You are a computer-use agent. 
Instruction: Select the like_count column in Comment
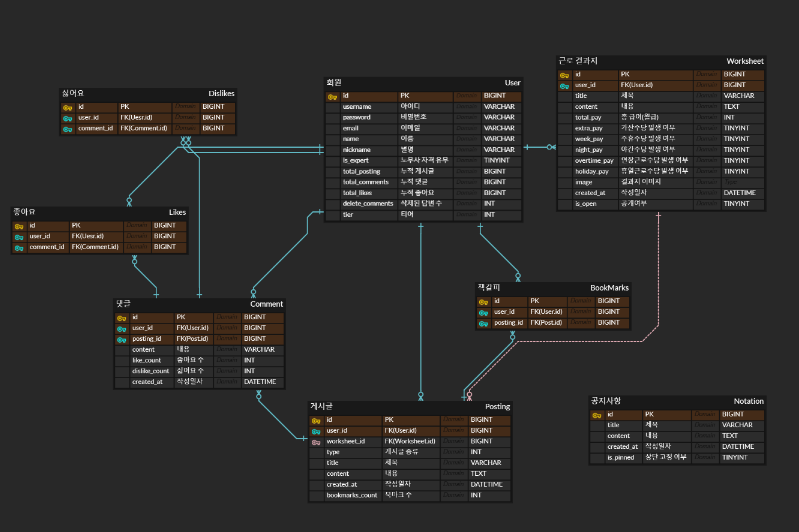pos(199,360)
